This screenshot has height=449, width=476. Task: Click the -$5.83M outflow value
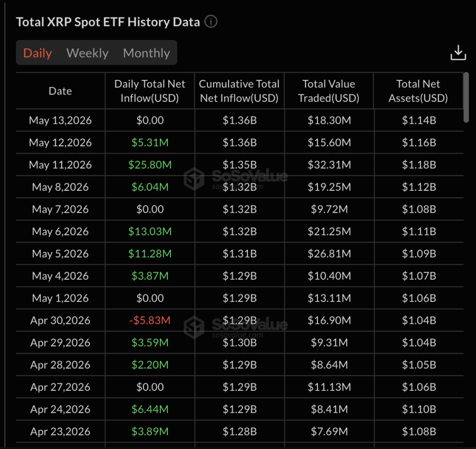150,320
